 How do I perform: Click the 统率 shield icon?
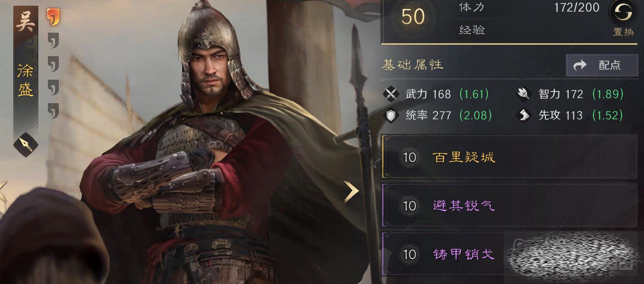click(391, 115)
